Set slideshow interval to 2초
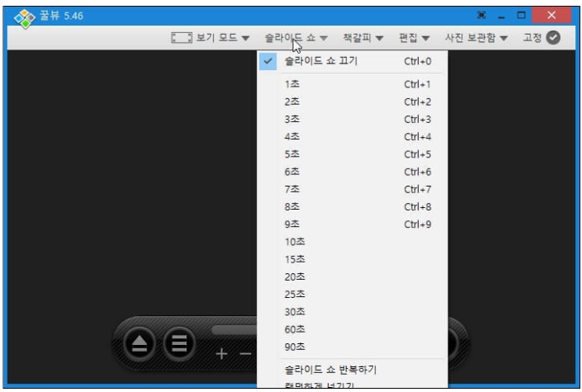This screenshot has height=392, width=582. (353, 102)
